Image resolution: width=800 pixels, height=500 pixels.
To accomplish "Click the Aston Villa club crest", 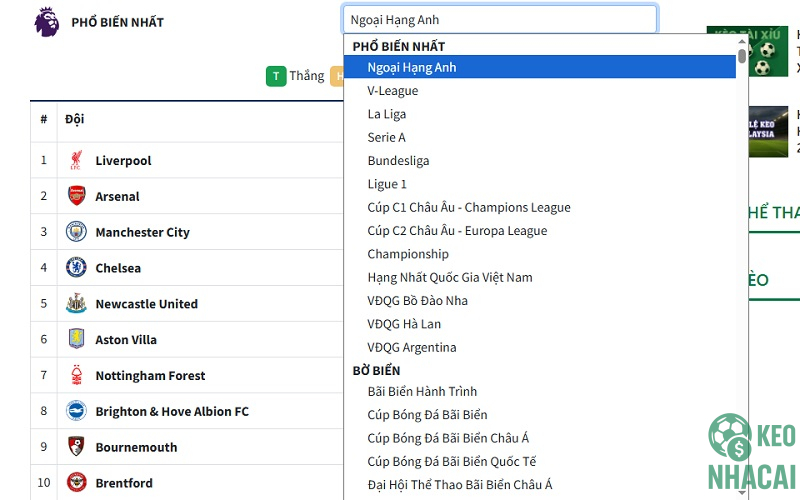I will coord(77,340).
